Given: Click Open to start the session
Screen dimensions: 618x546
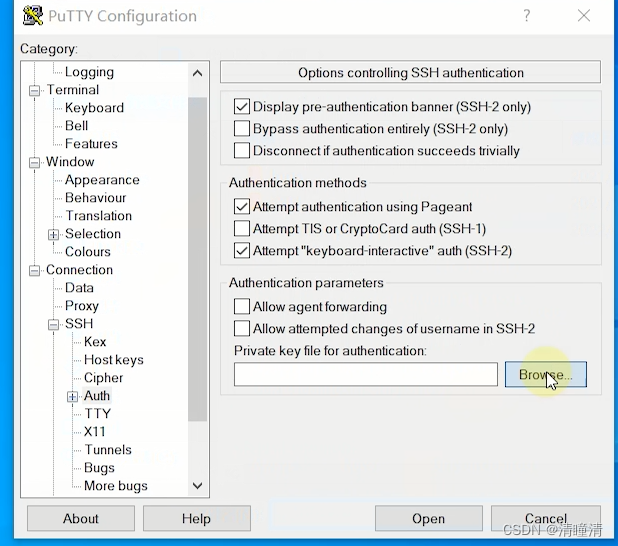Looking at the screenshot, I should click(x=428, y=518).
